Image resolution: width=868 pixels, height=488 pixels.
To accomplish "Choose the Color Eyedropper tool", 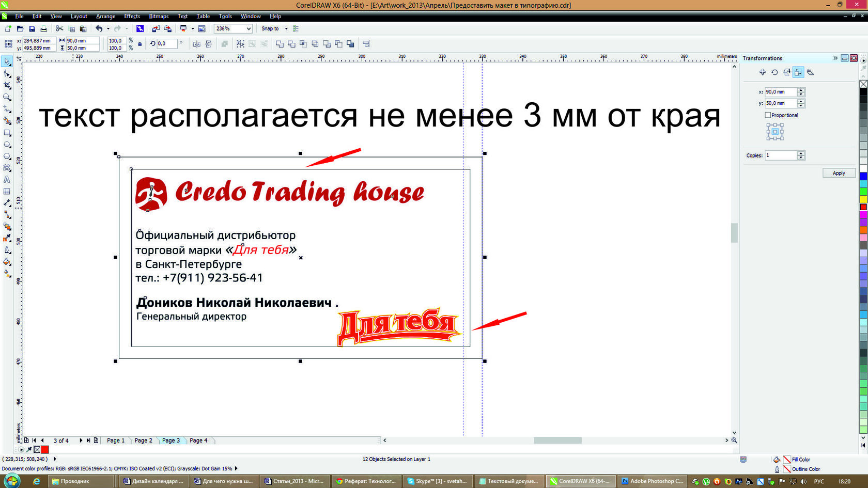I will [7, 238].
